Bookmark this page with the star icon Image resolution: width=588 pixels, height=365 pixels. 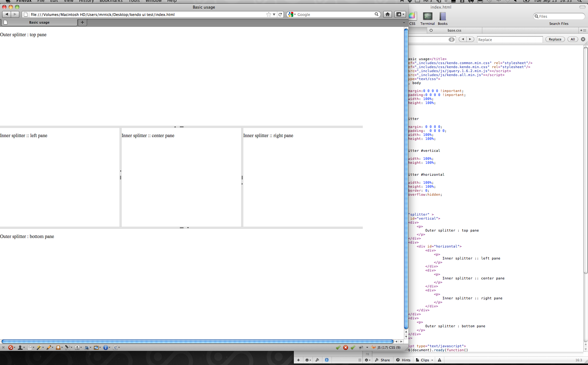269,14
